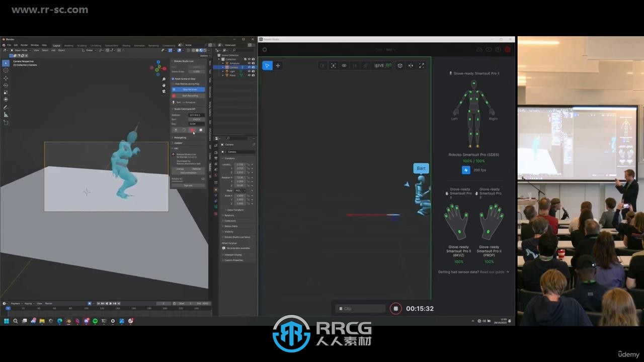Screen dimensions: 644x362
Task: Open the rotation Mode XYZ dropdown
Action: 240,191
